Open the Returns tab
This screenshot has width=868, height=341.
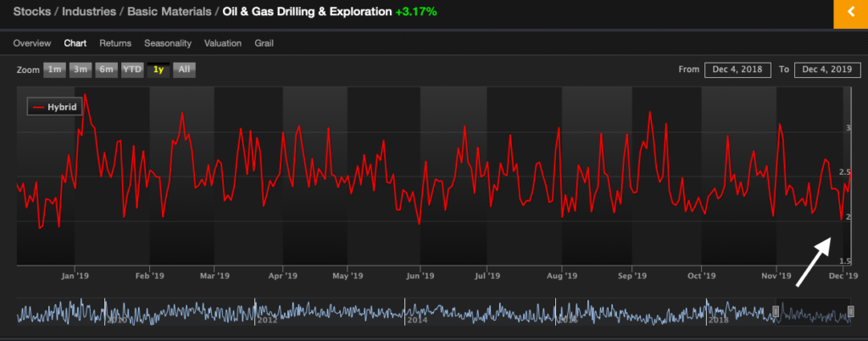pos(115,43)
